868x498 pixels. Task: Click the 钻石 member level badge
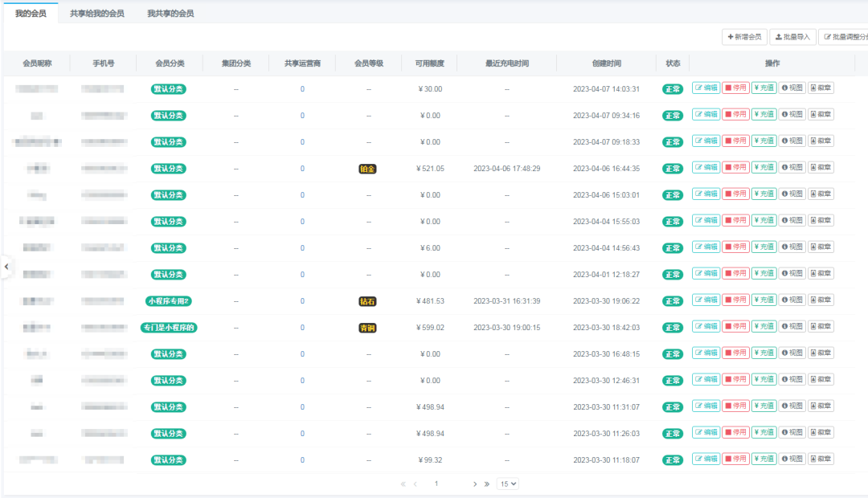click(367, 301)
